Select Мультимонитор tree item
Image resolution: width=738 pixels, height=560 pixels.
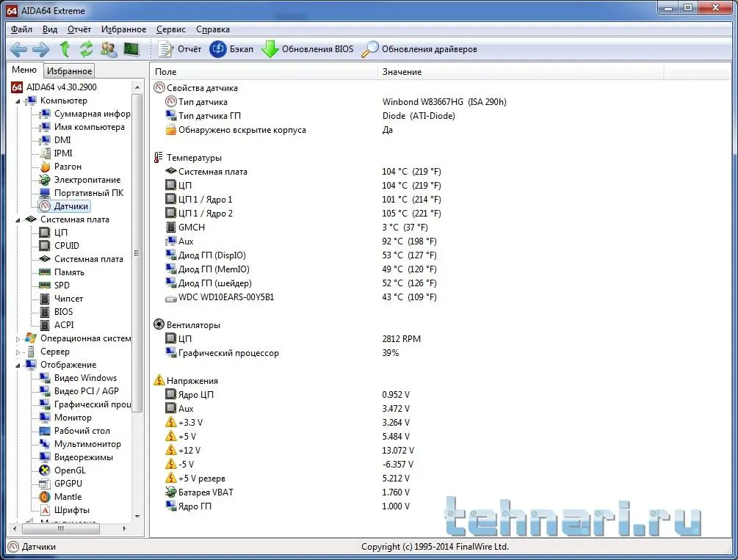pyautogui.click(x=81, y=444)
